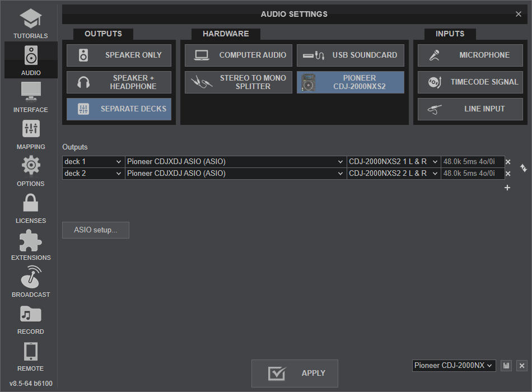This screenshot has height=392, width=532.
Task: Open CDJ-2000NXS2 2 L & R channel dropdown
Action: point(394,174)
